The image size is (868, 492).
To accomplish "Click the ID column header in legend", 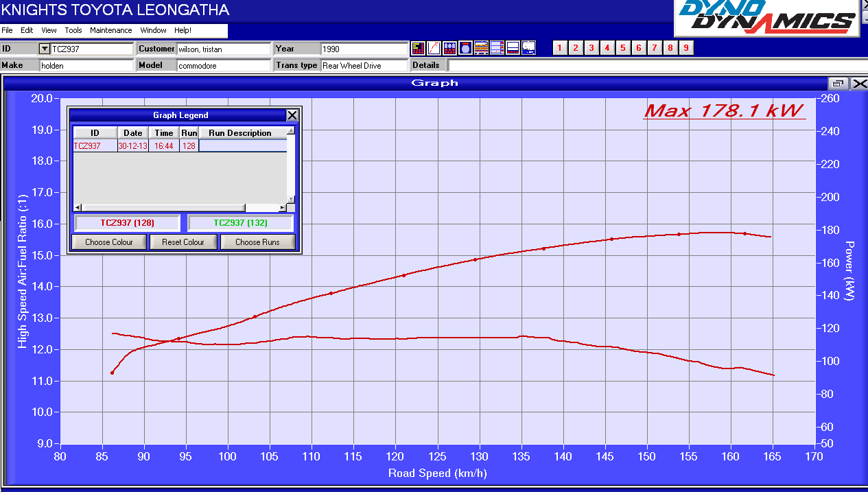I will point(95,133).
